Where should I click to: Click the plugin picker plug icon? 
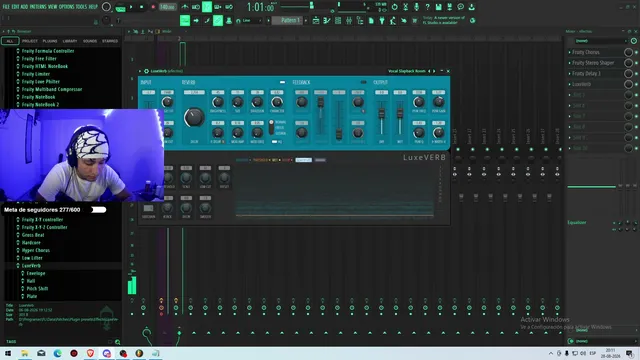point(382,20)
